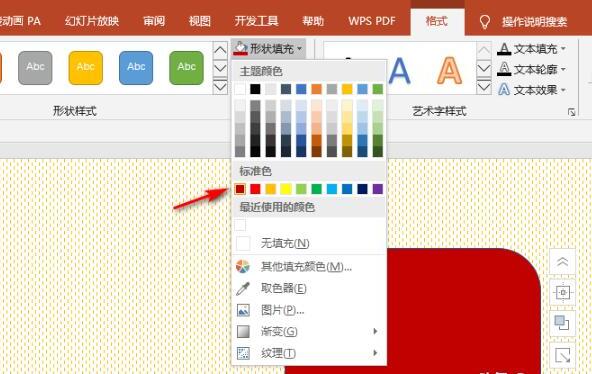Pick the bright red standard color
The width and height of the screenshot is (592, 374).
click(x=255, y=189)
